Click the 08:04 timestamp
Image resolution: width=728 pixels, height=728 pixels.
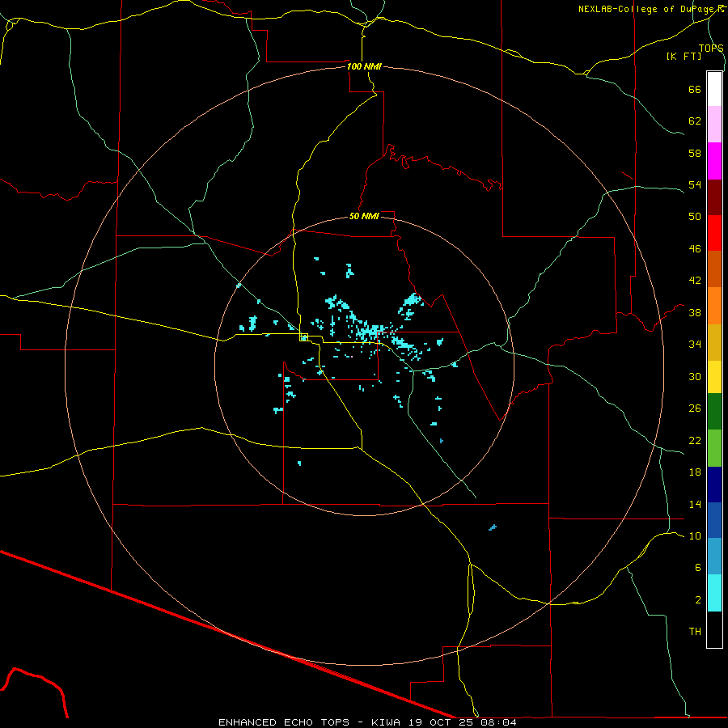(499, 722)
